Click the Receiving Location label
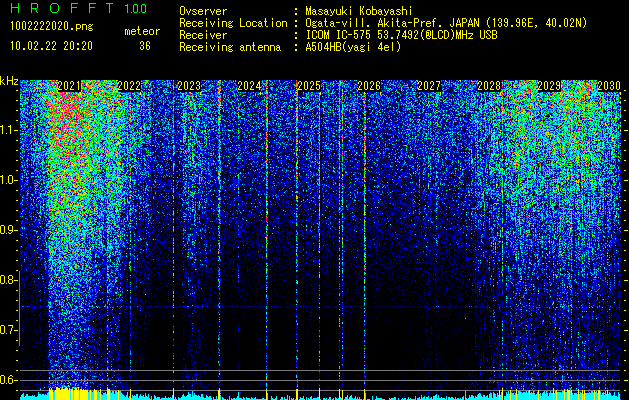629x400 pixels. pyautogui.click(x=233, y=23)
